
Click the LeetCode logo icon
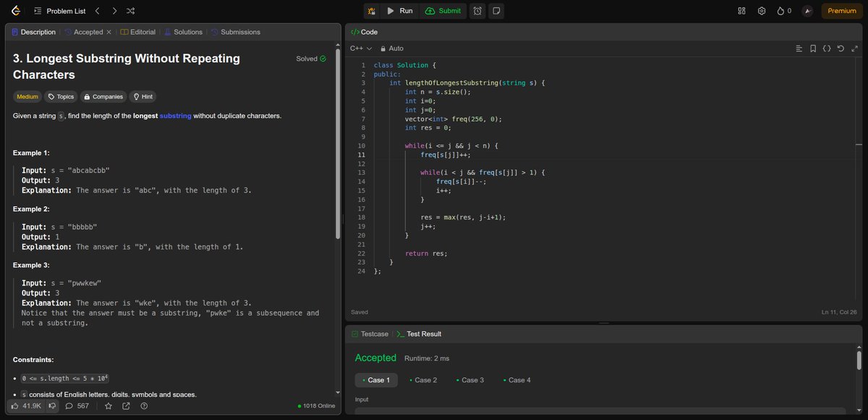pos(16,11)
